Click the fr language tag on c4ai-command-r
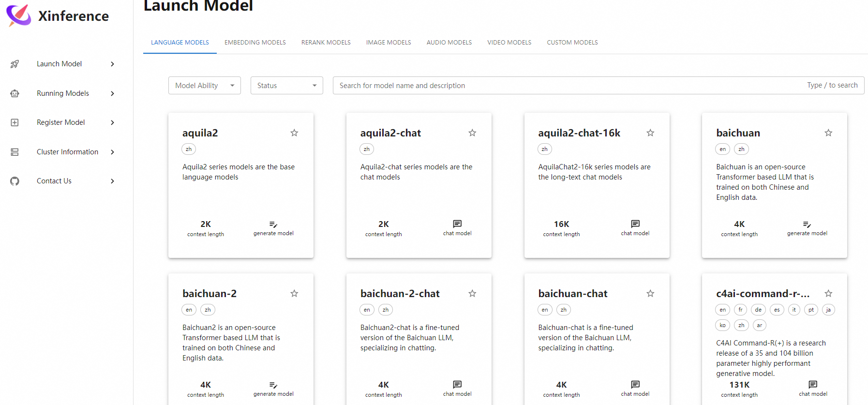This screenshot has height=405, width=868. (740, 310)
